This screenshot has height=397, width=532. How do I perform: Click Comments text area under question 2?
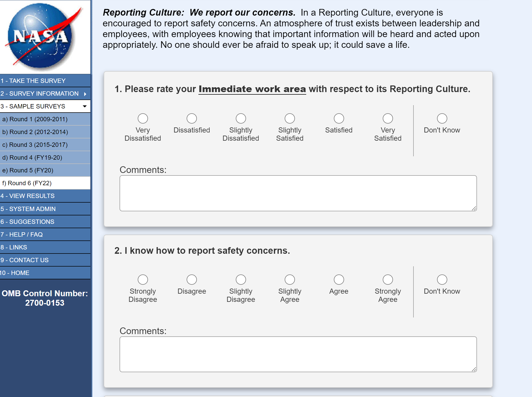298,354
